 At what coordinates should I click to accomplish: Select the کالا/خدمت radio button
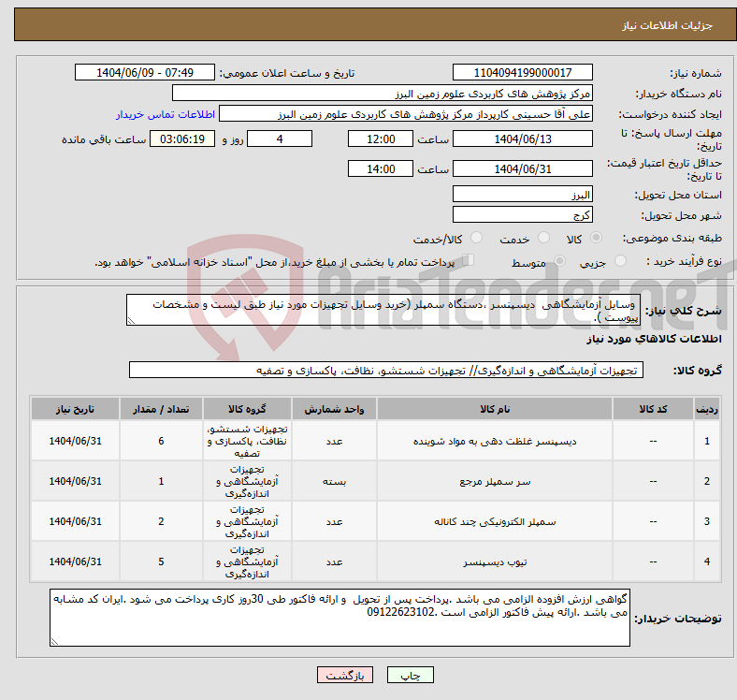point(476,238)
